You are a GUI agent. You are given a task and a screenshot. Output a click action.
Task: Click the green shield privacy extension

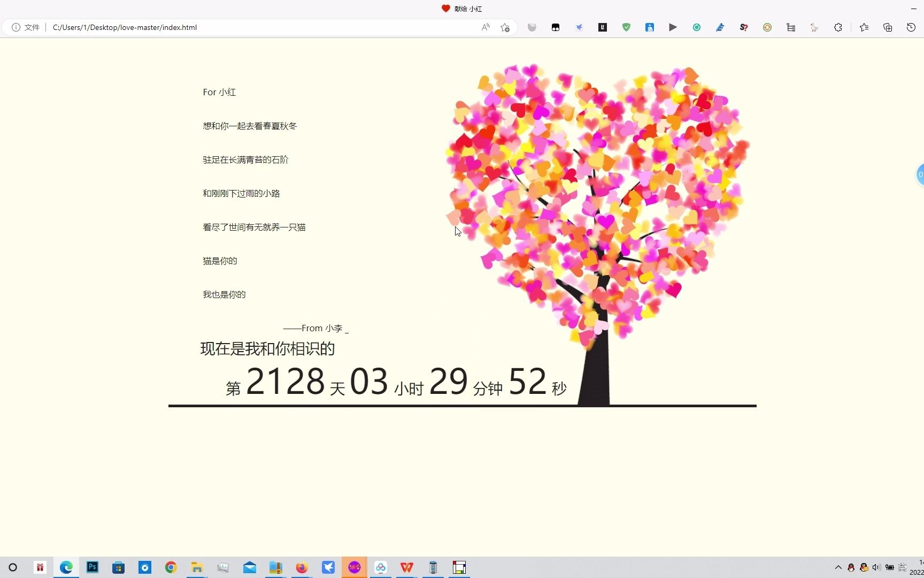(x=626, y=27)
